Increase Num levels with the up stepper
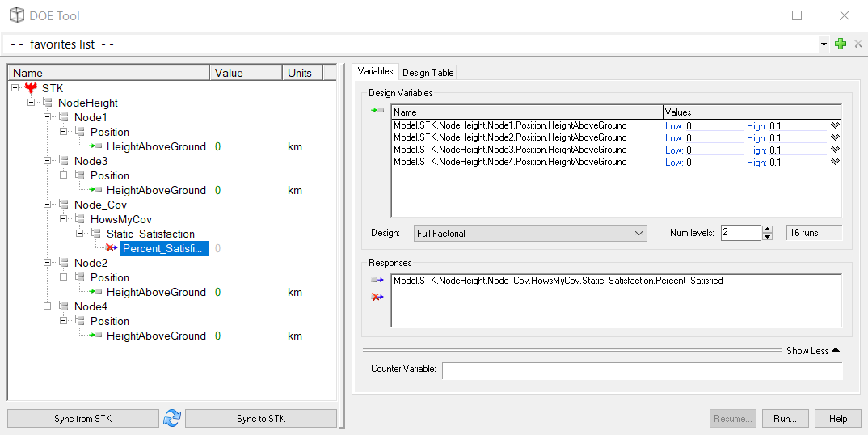Viewport: 868px width, 435px height. coord(768,229)
